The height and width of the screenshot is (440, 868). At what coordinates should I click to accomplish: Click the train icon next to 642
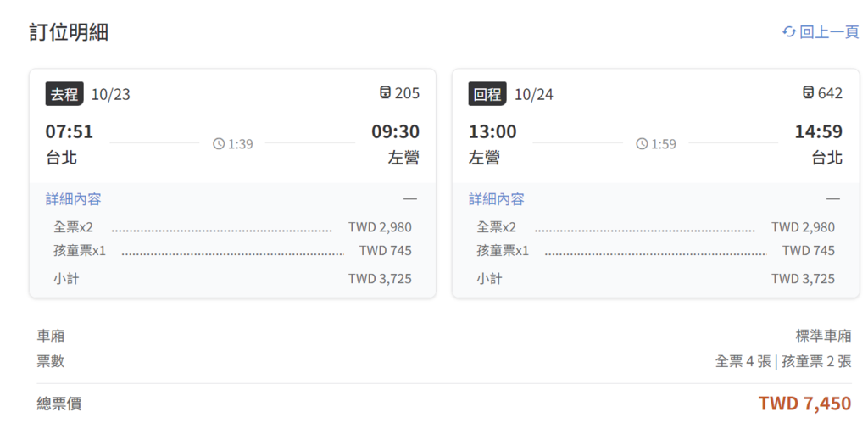pyautogui.click(x=808, y=92)
